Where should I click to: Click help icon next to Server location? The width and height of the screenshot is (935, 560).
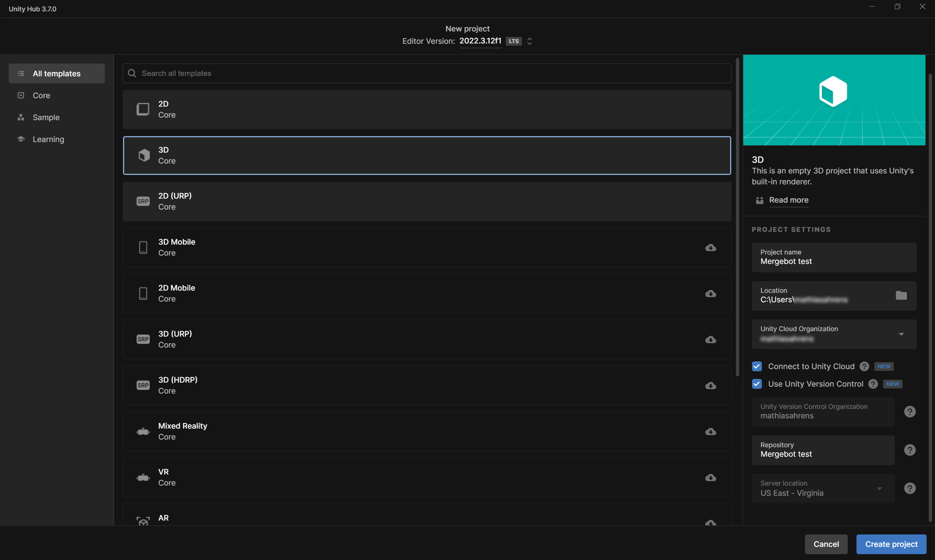(x=910, y=488)
